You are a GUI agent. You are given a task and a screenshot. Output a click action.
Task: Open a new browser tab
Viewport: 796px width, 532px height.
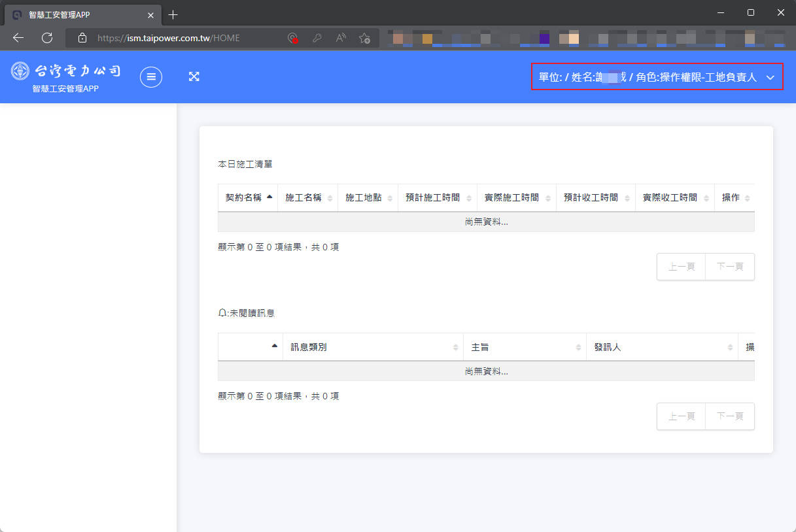point(173,14)
